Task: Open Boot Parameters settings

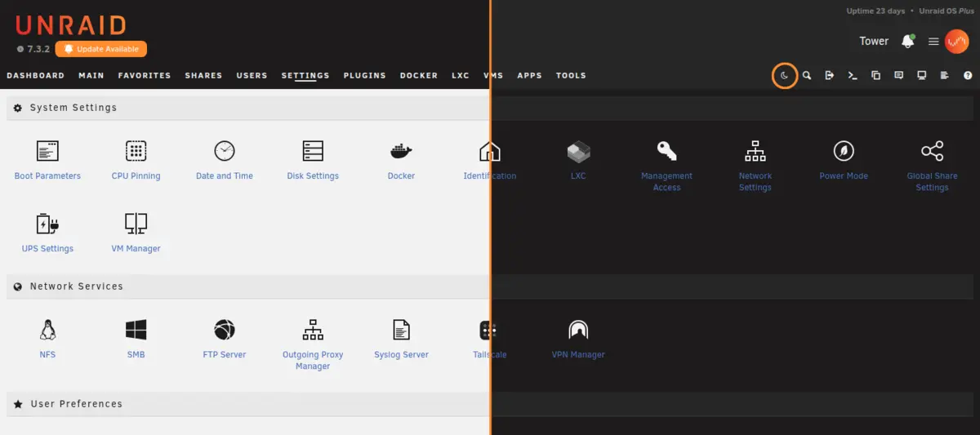Action: pyautogui.click(x=47, y=161)
